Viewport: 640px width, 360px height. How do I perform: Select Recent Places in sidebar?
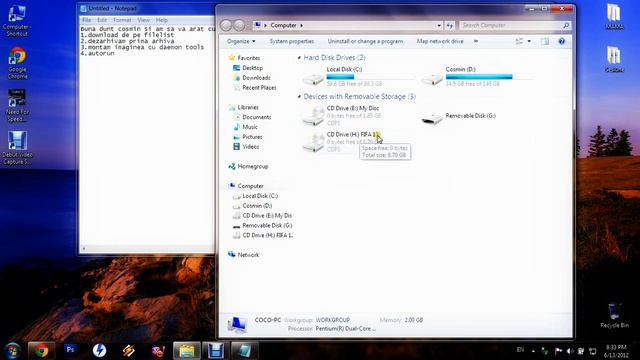[259, 87]
